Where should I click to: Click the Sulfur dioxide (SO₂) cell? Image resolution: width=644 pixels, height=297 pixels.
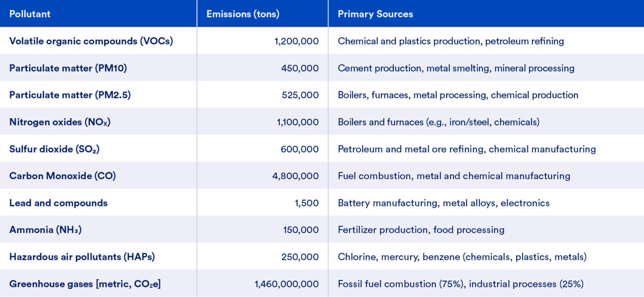54,149
